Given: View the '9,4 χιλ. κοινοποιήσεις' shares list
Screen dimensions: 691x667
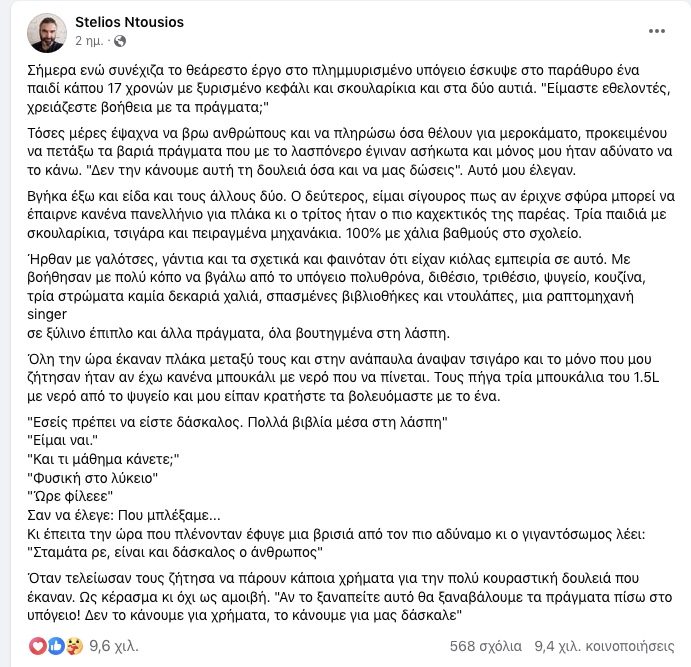Looking at the screenshot, I should pos(604,646).
